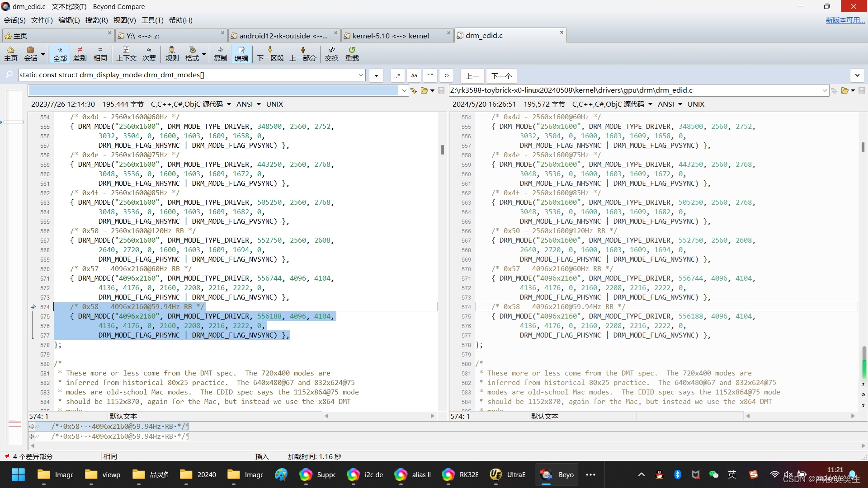Open left pane folder browse icon
The height and width of the screenshot is (488, 868).
(x=424, y=91)
